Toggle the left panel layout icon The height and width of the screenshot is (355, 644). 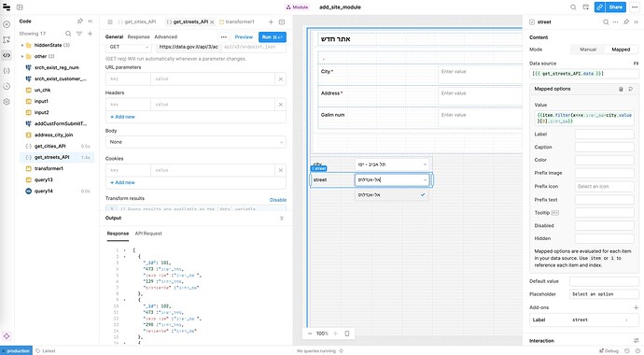click(20, 7)
